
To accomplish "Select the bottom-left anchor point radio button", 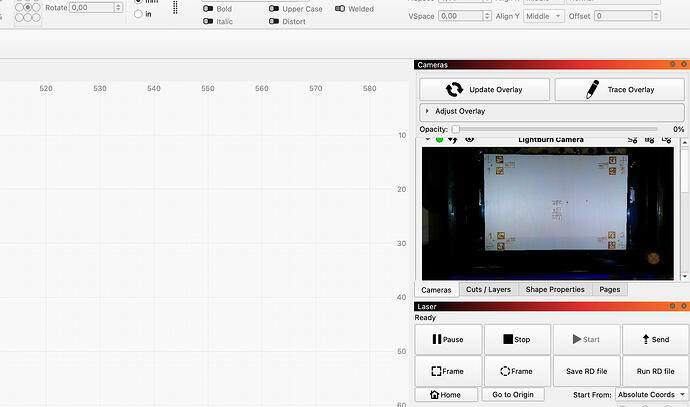I will pos(19,18).
